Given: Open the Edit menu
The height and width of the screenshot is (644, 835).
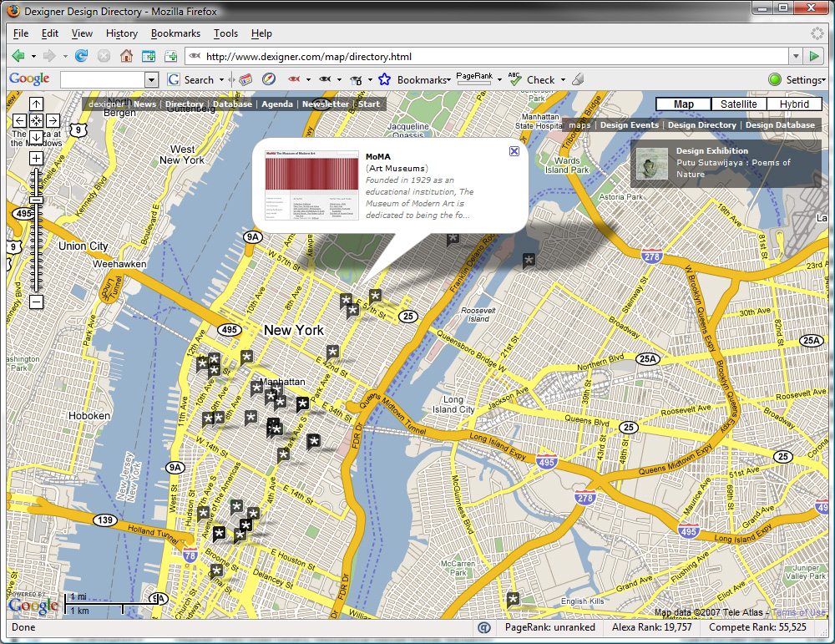Looking at the screenshot, I should click(x=50, y=33).
